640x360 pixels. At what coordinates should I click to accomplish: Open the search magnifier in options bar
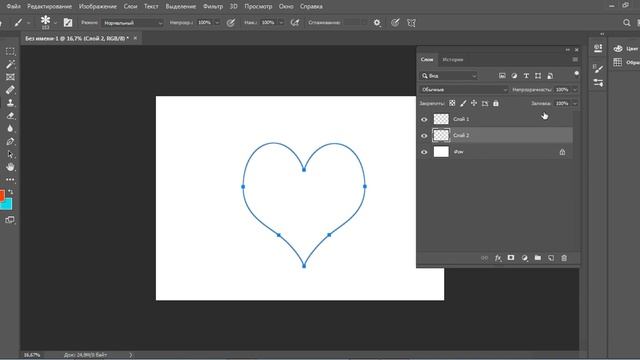[627, 23]
